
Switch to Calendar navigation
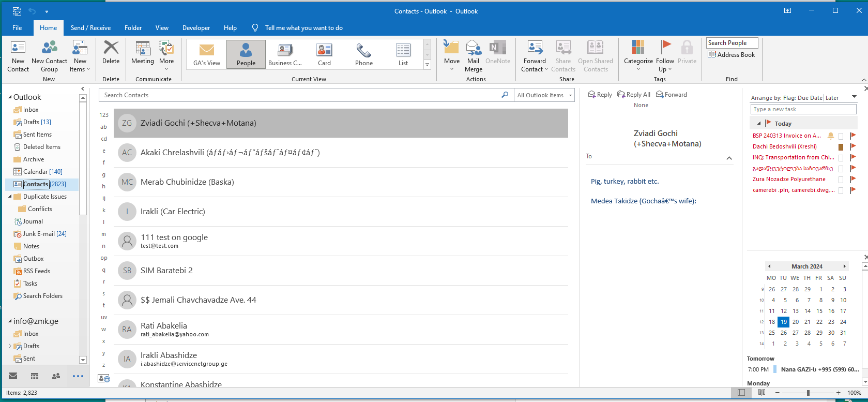(x=35, y=376)
